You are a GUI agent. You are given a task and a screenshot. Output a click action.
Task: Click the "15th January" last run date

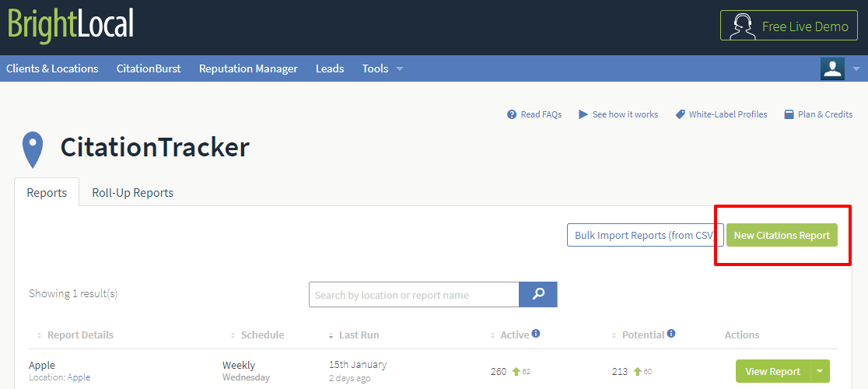coord(358,365)
